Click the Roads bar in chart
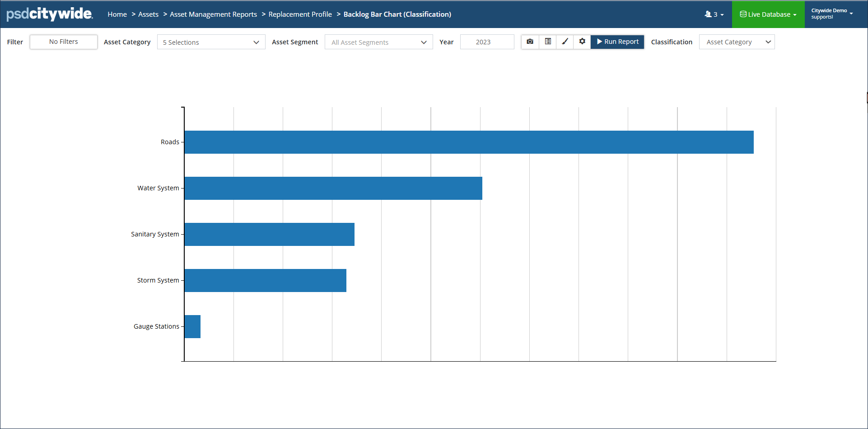The height and width of the screenshot is (429, 868). pyautogui.click(x=469, y=142)
